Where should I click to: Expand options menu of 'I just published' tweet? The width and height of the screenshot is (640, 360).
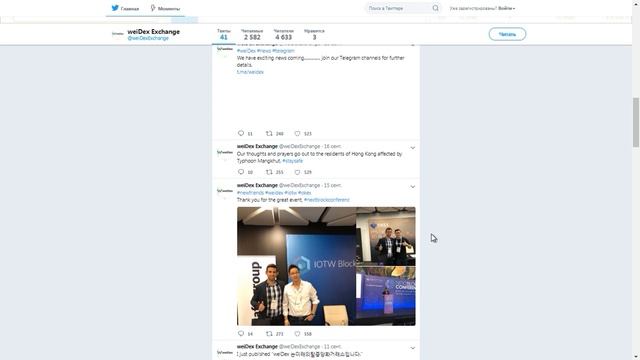tap(413, 348)
